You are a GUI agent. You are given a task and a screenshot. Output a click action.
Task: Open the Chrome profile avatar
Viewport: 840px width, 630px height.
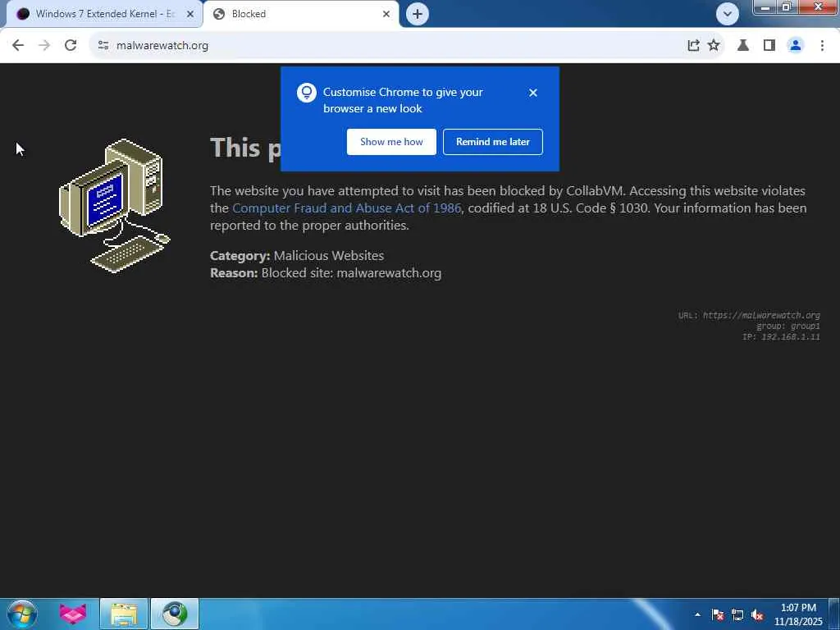click(x=796, y=46)
